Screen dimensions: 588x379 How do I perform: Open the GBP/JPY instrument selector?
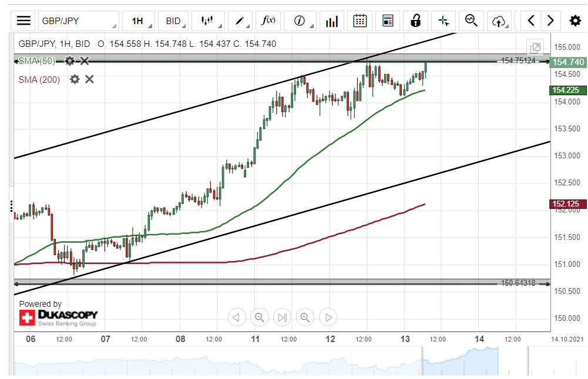78,21
